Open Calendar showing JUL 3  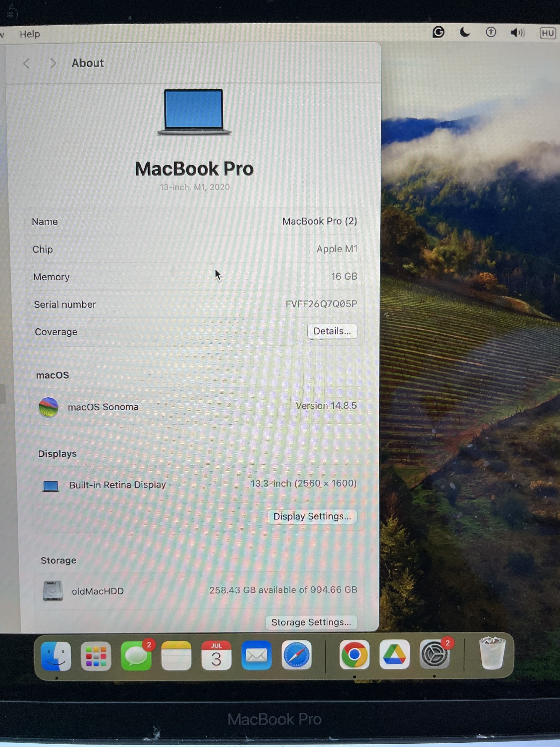pyautogui.click(x=216, y=655)
